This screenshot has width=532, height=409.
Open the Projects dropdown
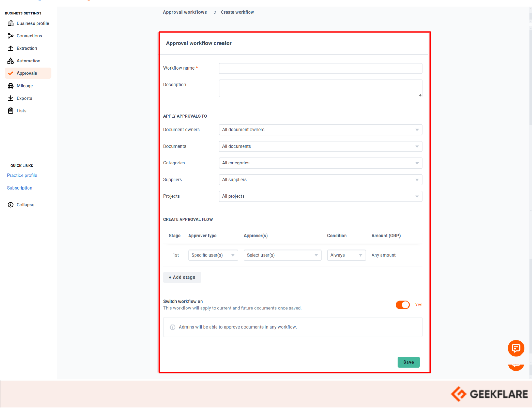(320, 196)
